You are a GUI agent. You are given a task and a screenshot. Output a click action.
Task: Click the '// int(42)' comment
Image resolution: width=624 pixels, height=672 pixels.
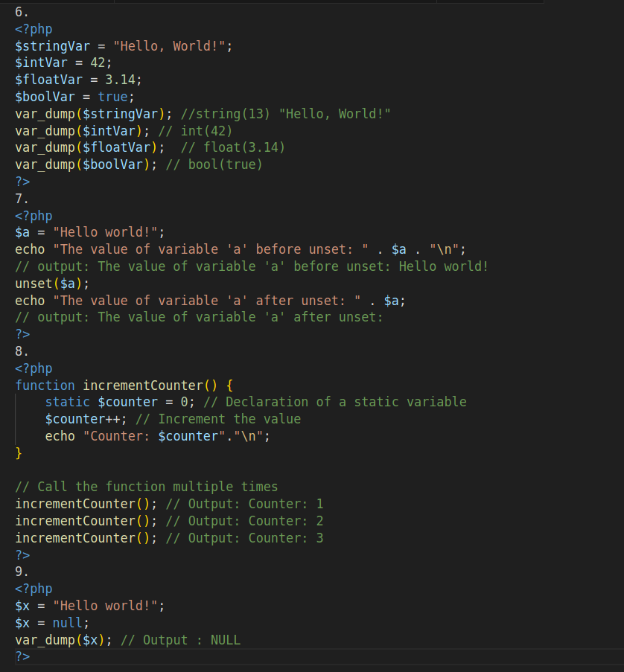(195, 131)
